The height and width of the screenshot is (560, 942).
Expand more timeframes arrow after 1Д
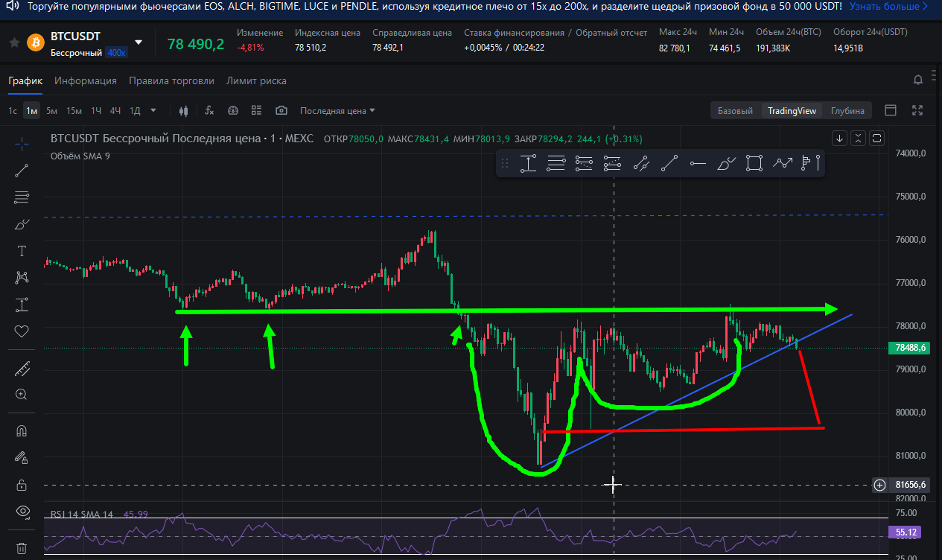click(153, 110)
